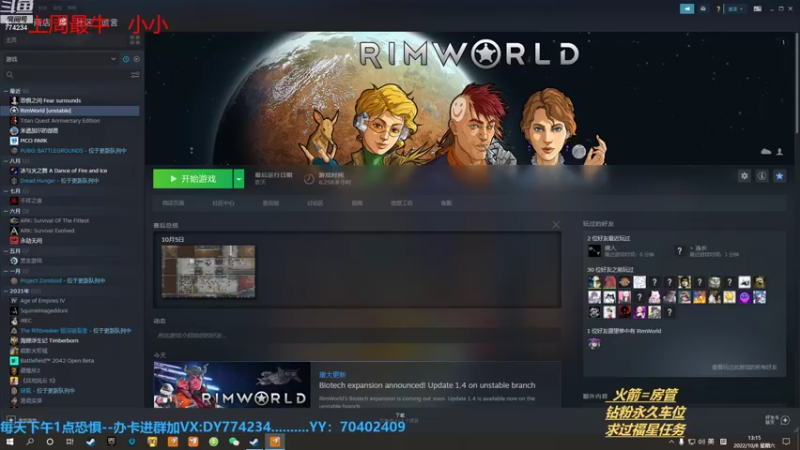Select Dread Hunger in the library
Screen dimensions: 800x450
pos(59,181)
